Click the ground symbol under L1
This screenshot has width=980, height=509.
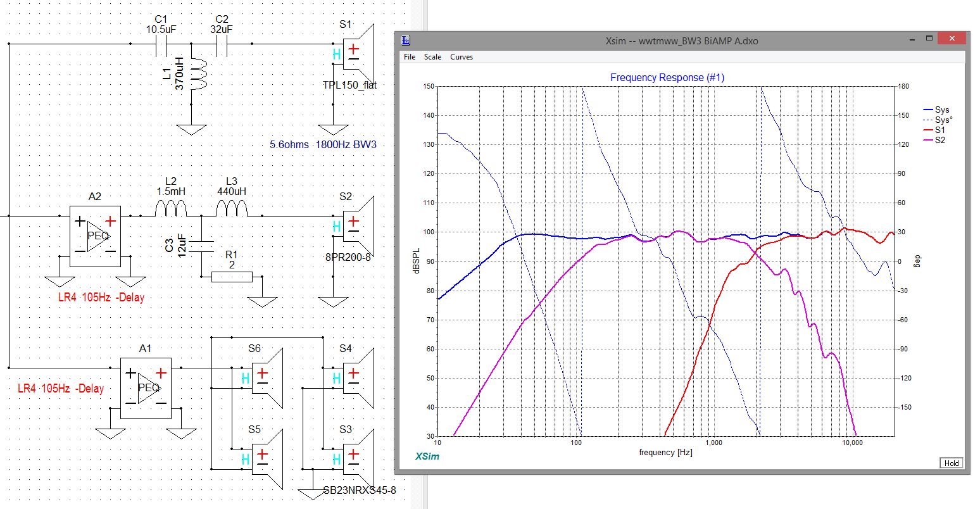coord(191,129)
